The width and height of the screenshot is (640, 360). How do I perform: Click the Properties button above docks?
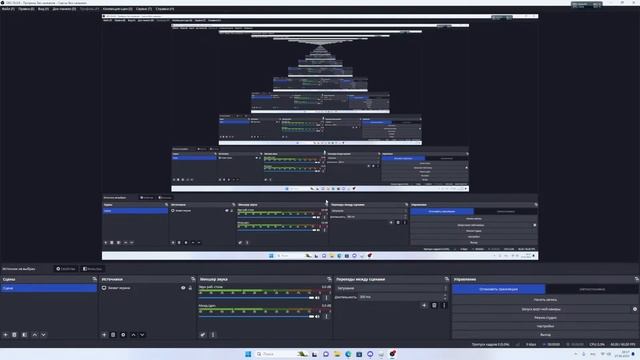coord(66,269)
